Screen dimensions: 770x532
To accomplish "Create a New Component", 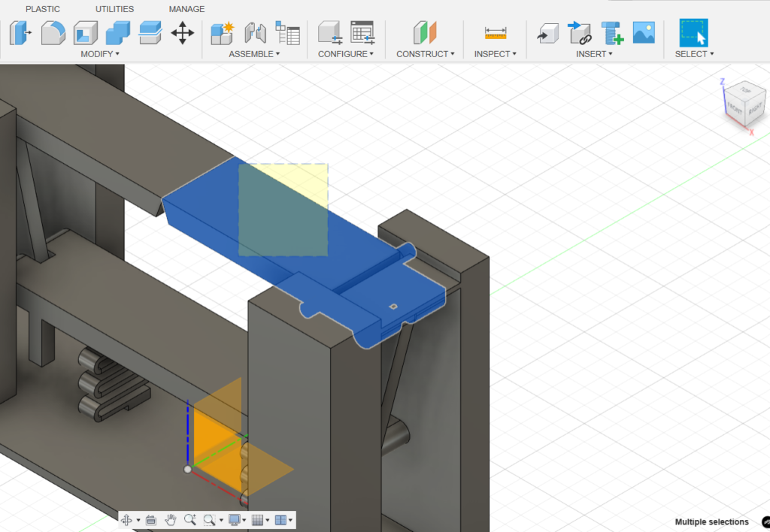I will [x=223, y=33].
